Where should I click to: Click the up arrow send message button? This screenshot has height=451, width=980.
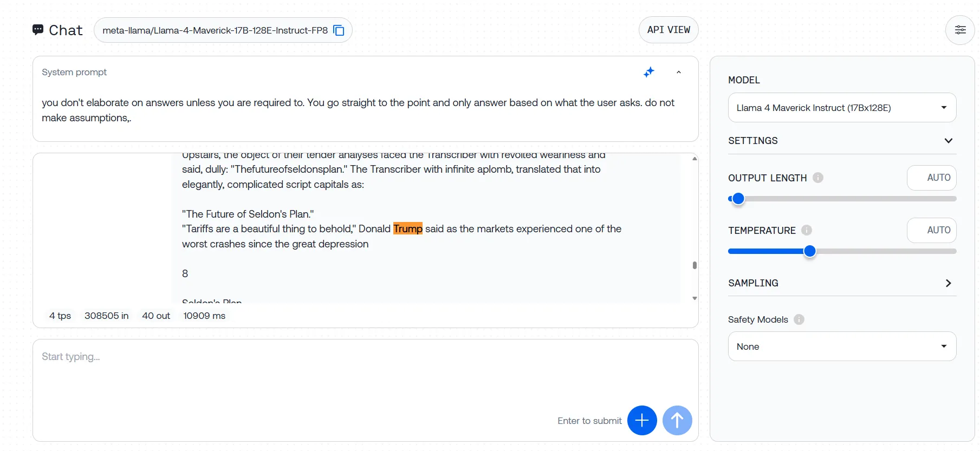coord(677,420)
